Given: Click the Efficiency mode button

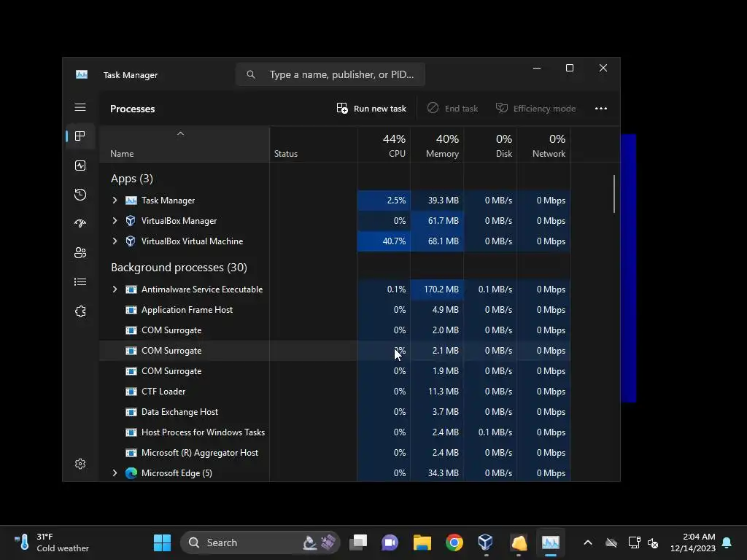Looking at the screenshot, I should pyautogui.click(x=536, y=109).
